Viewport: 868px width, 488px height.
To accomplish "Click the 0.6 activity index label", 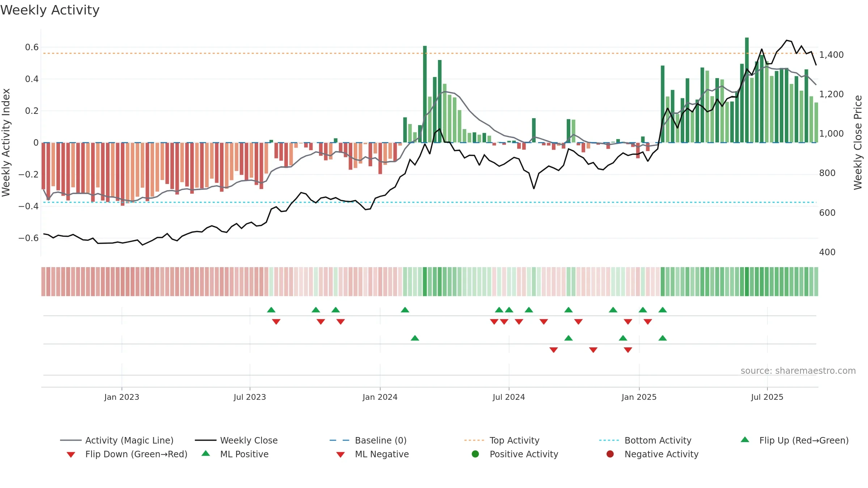I will 31,47.
